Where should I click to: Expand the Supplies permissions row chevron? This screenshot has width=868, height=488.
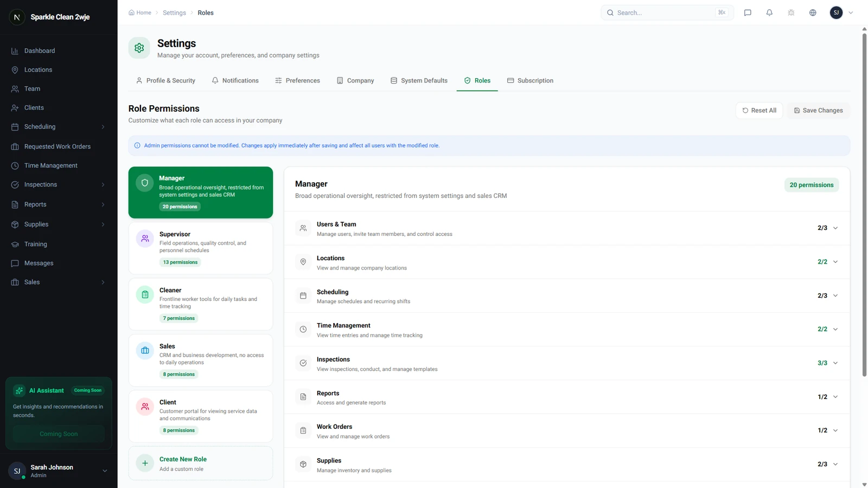(x=835, y=465)
